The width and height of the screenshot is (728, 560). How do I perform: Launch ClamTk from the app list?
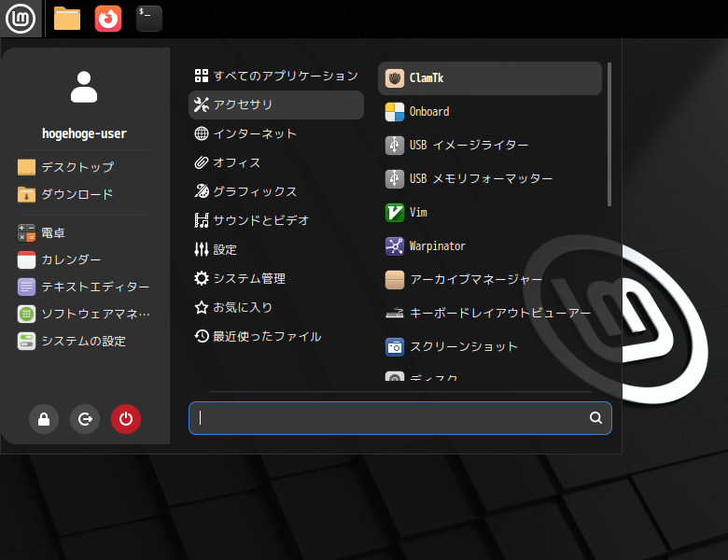coord(490,78)
